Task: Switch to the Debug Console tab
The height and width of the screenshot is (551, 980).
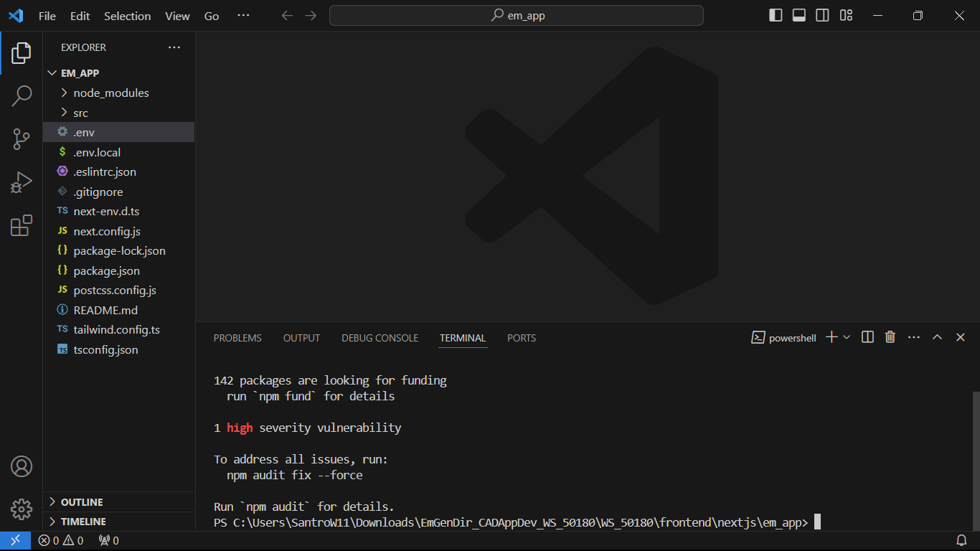Action: click(x=380, y=338)
